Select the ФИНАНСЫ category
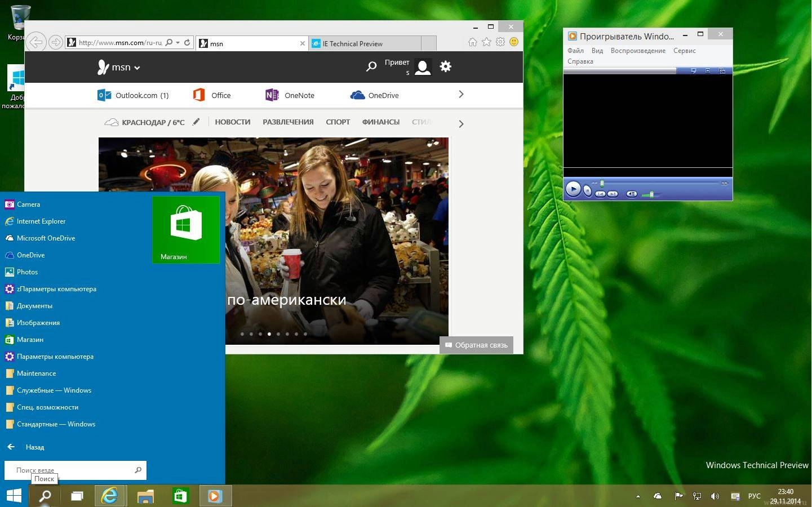This screenshot has height=507, width=812. 381,122
